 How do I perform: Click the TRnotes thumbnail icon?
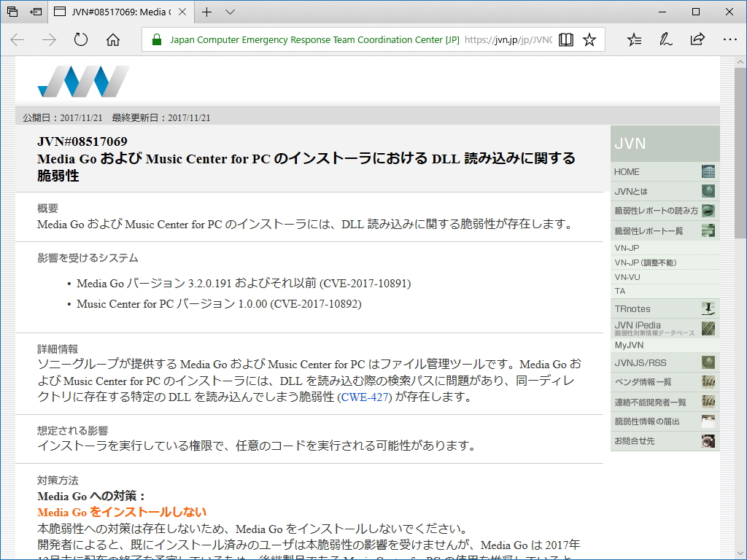pyautogui.click(x=708, y=308)
